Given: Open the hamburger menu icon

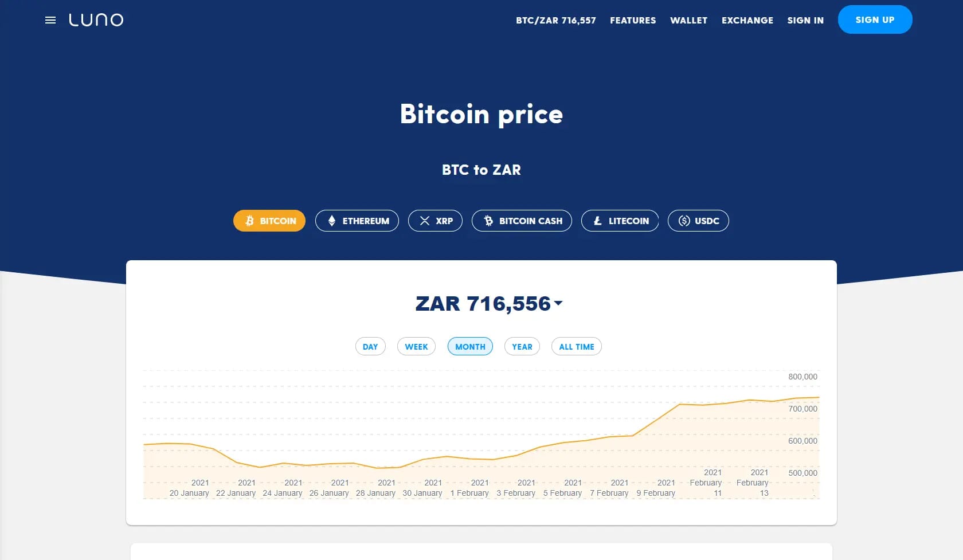Looking at the screenshot, I should [x=50, y=20].
